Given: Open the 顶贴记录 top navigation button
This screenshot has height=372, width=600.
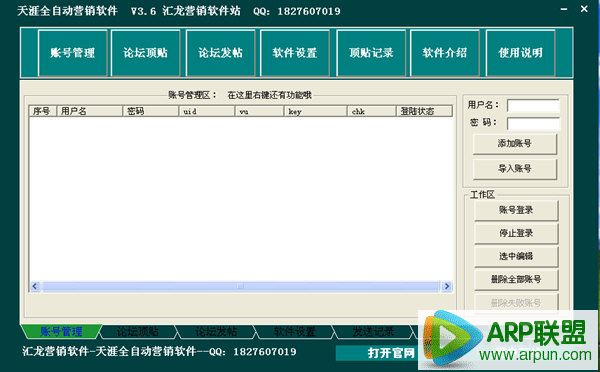Looking at the screenshot, I should (371, 52).
